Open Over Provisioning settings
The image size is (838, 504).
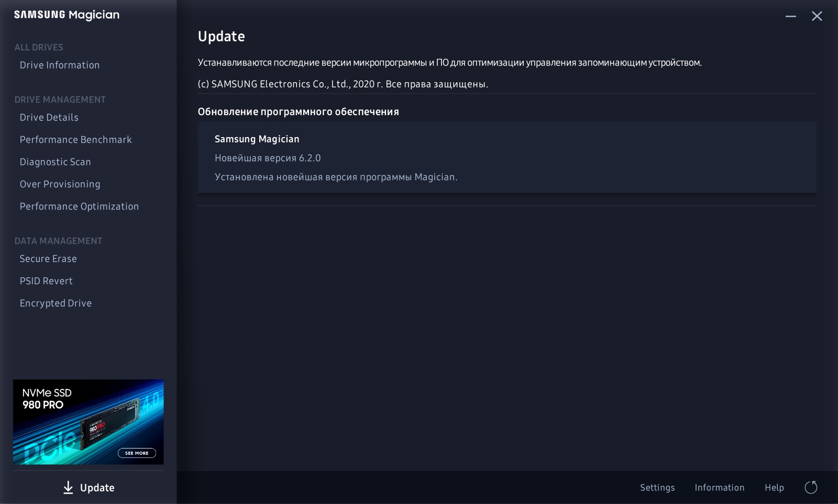click(x=60, y=184)
